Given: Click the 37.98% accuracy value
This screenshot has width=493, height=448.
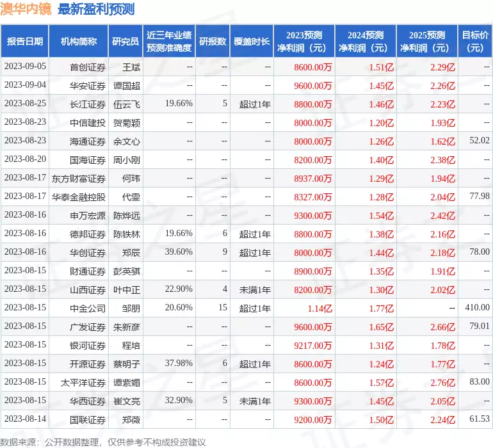Looking at the screenshot, I should point(179,363).
